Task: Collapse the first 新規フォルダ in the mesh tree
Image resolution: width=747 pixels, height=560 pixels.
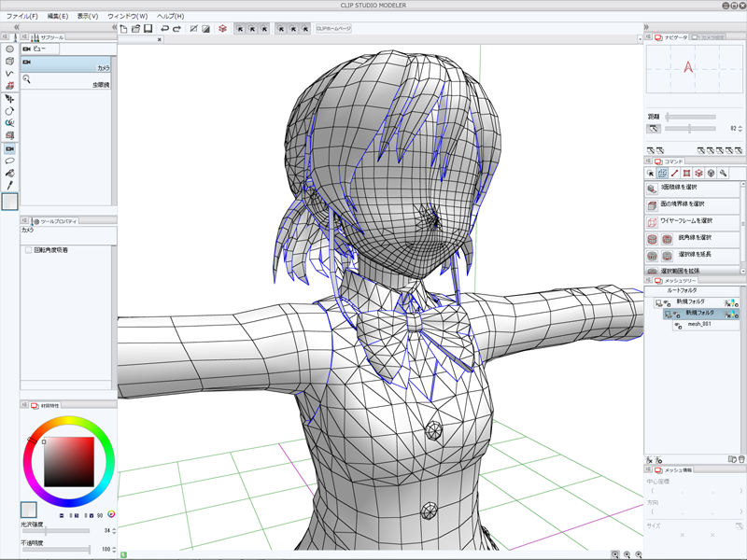Action: (658, 302)
